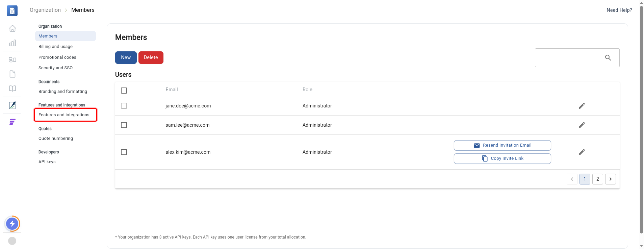Open the documents page icon in the sidebar
The width and height of the screenshot is (644, 249).
point(12,74)
